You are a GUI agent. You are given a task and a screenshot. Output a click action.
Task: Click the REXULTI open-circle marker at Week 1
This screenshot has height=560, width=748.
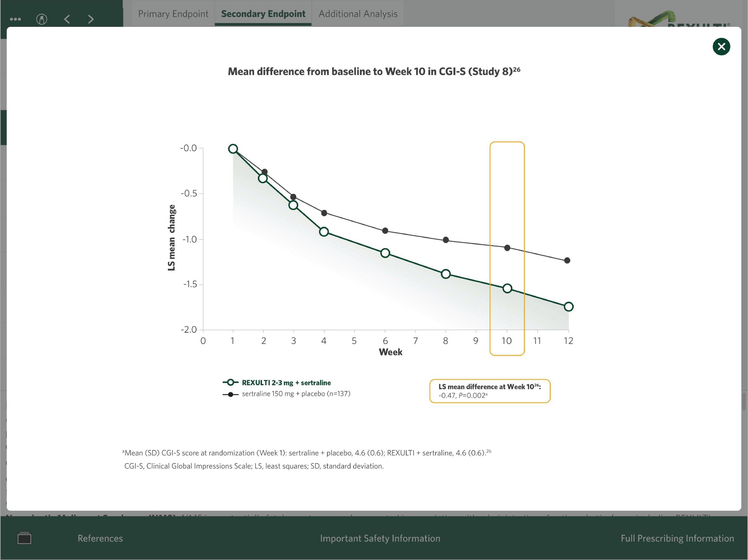pos(233,149)
